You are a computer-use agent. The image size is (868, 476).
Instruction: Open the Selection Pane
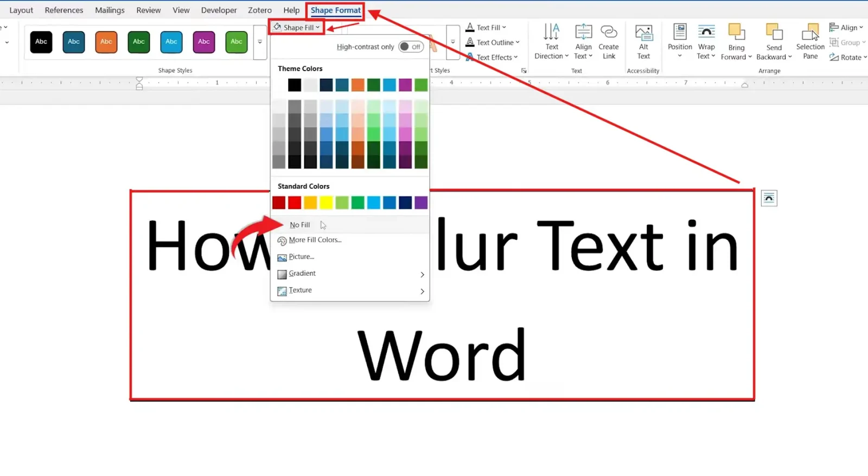(x=810, y=42)
